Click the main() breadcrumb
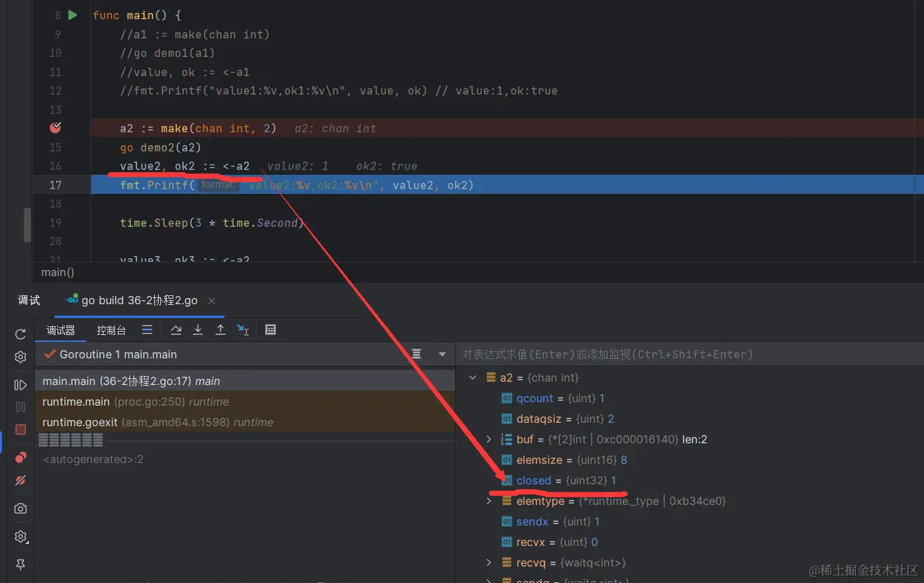924x583 pixels. (x=58, y=272)
